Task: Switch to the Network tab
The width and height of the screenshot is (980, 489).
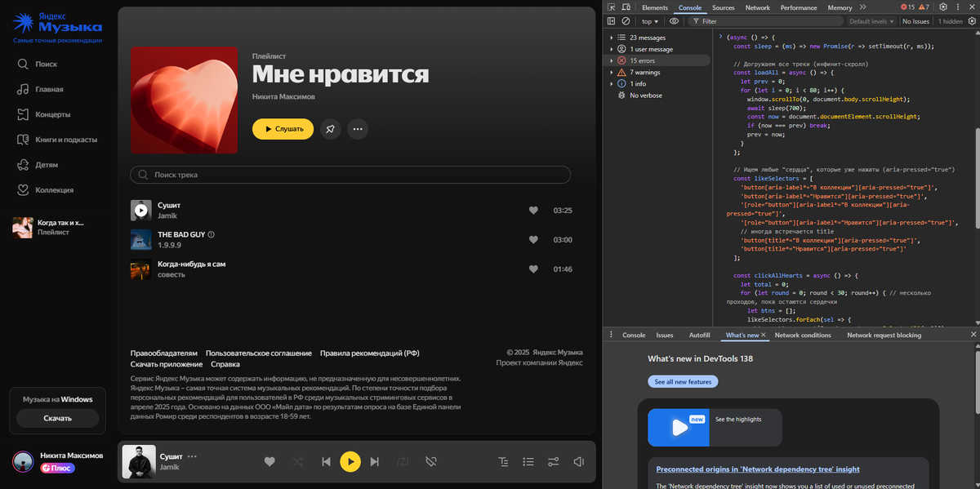Action: tap(758, 7)
